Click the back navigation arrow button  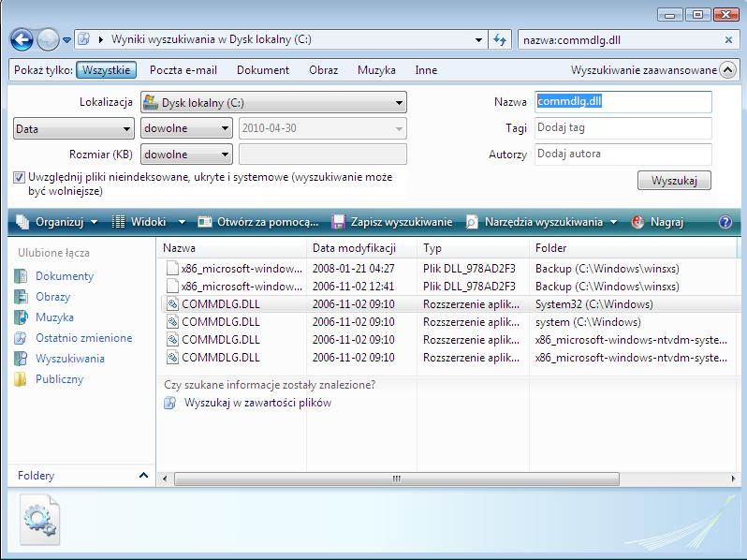tap(22, 40)
